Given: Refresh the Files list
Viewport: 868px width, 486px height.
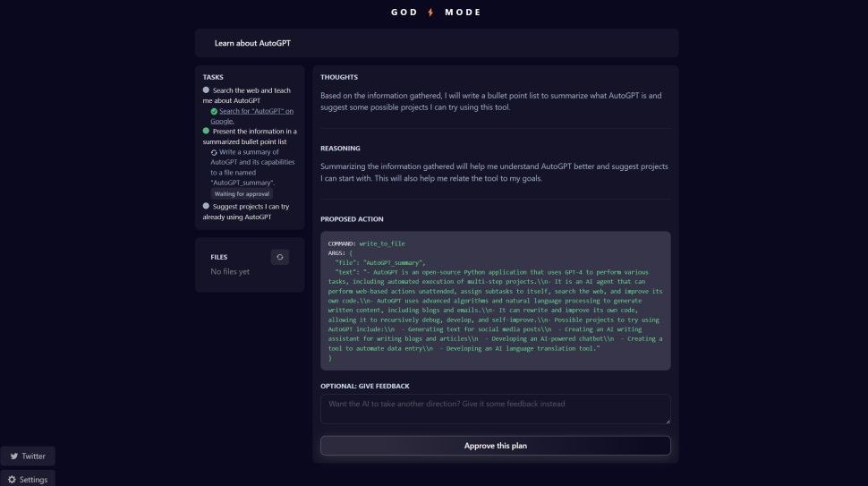Looking at the screenshot, I should point(280,257).
